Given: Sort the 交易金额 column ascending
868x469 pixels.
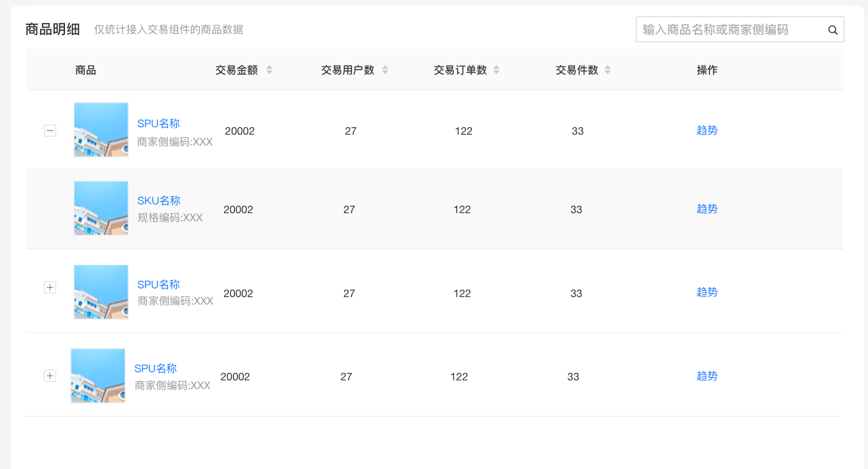Looking at the screenshot, I should [x=269, y=66].
